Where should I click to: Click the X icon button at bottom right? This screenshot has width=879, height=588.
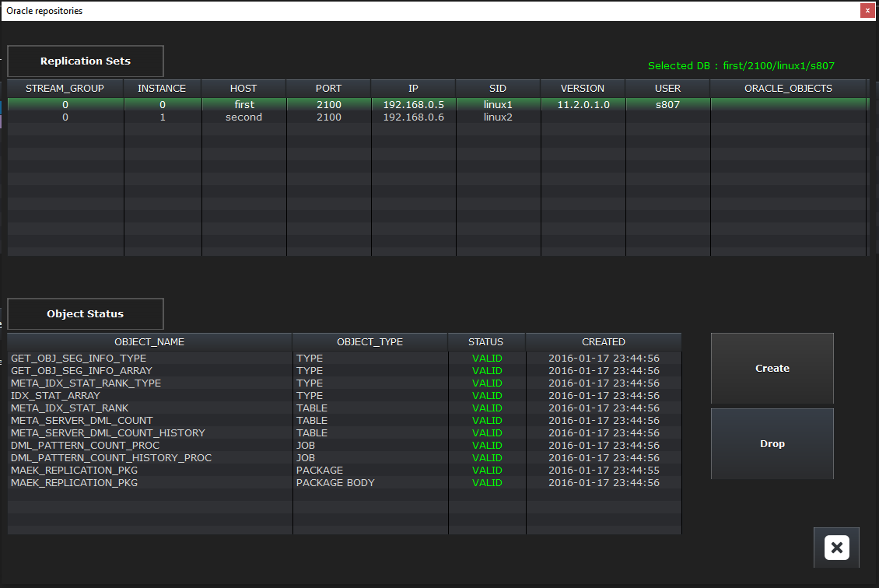click(x=836, y=548)
